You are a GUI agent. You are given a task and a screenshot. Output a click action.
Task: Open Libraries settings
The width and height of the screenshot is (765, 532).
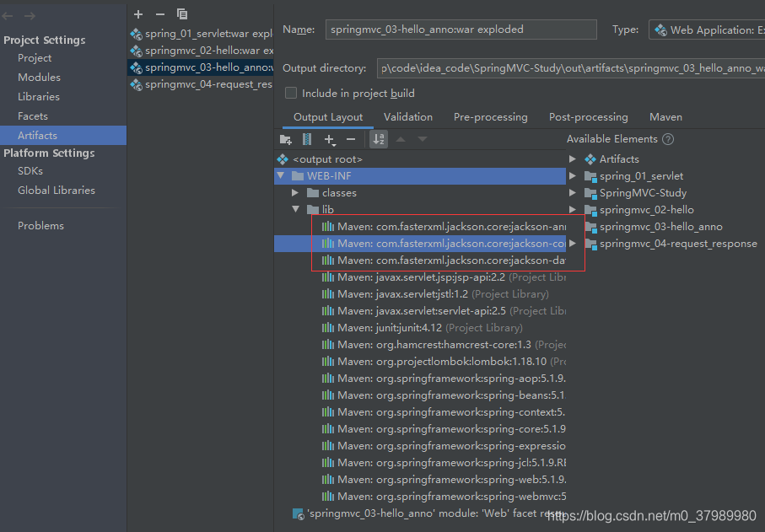pyautogui.click(x=39, y=97)
